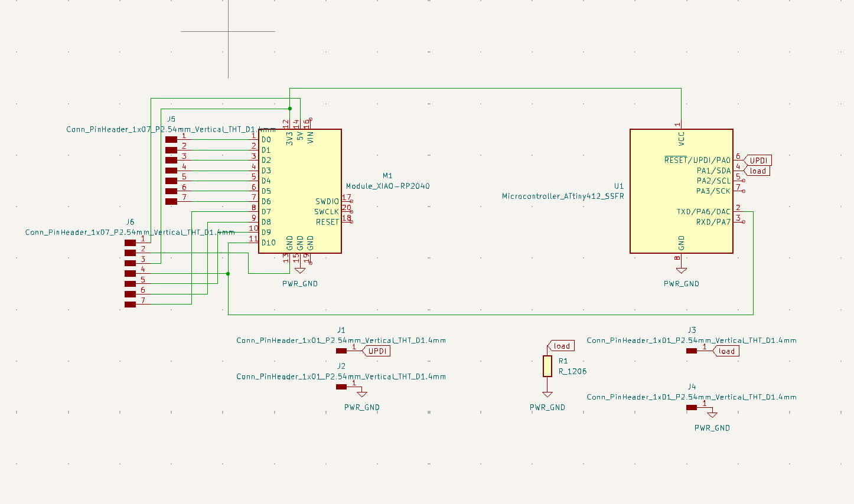Viewport: 854px width, 504px height.
Task: Select resistor R1 symbol
Action: (547, 366)
